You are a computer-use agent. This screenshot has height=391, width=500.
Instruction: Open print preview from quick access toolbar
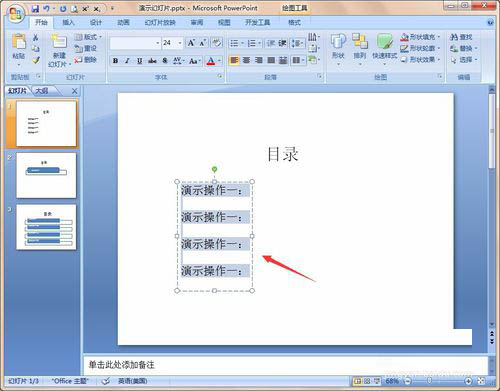pyautogui.click(x=74, y=9)
